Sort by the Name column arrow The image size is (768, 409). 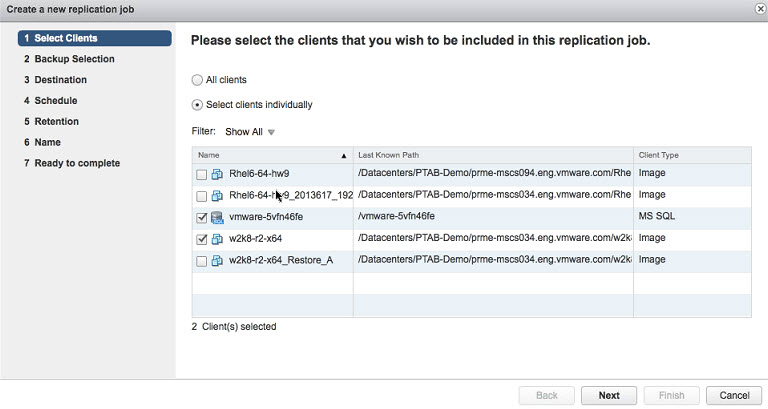[x=344, y=156]
